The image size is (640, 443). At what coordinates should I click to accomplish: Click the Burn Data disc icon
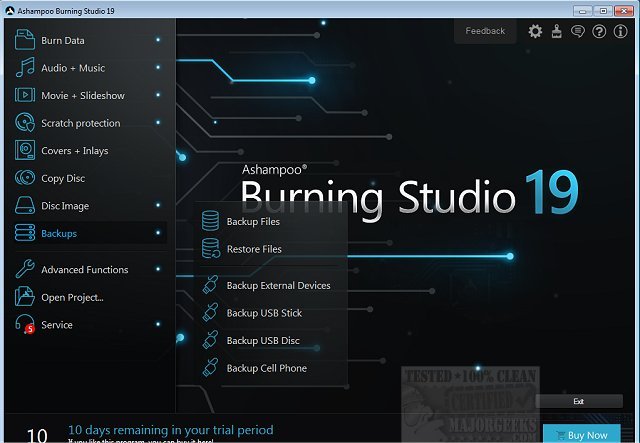(25, 41)
